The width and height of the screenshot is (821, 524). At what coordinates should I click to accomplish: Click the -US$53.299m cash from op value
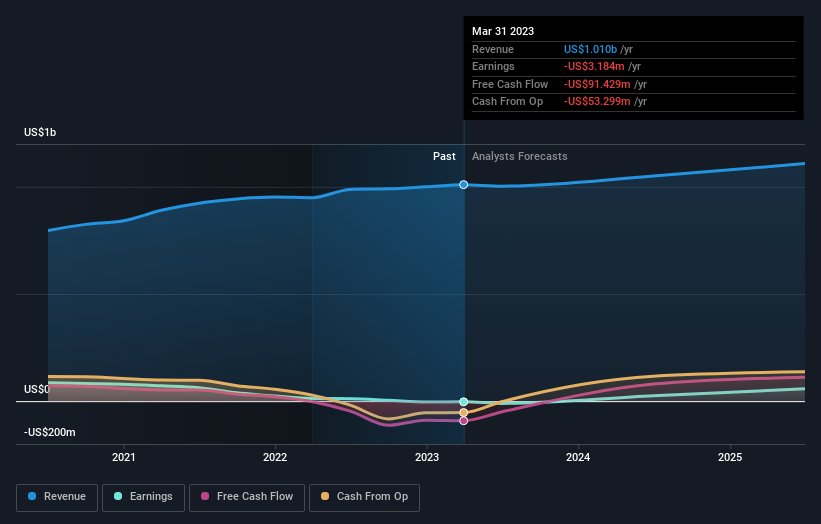[597, 102]
